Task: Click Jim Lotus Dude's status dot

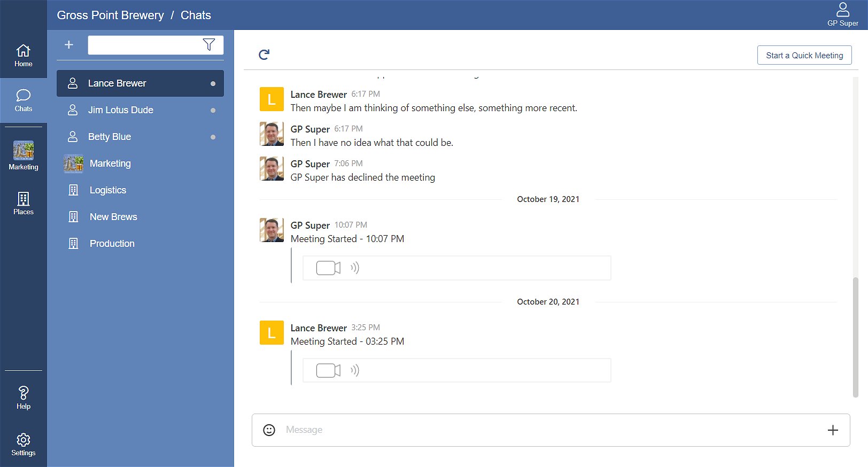Action: pos(213,110)
